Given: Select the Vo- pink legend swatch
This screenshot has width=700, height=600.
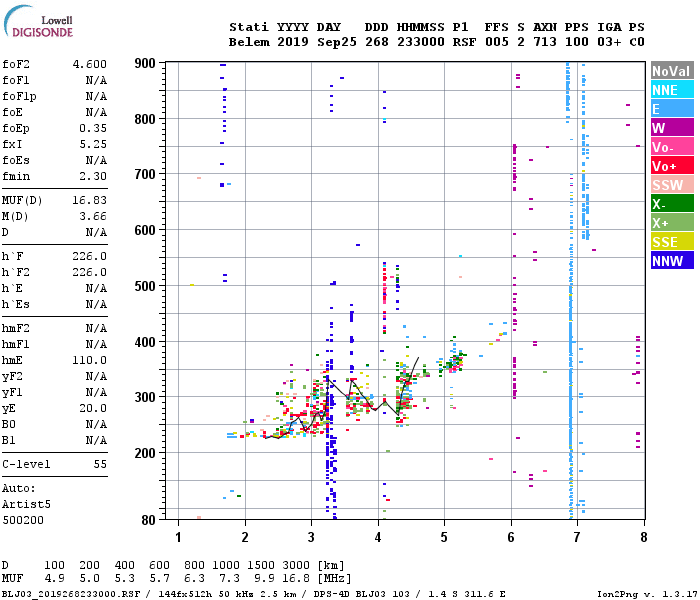Looking at the screenshot, I should click(672, 147).
